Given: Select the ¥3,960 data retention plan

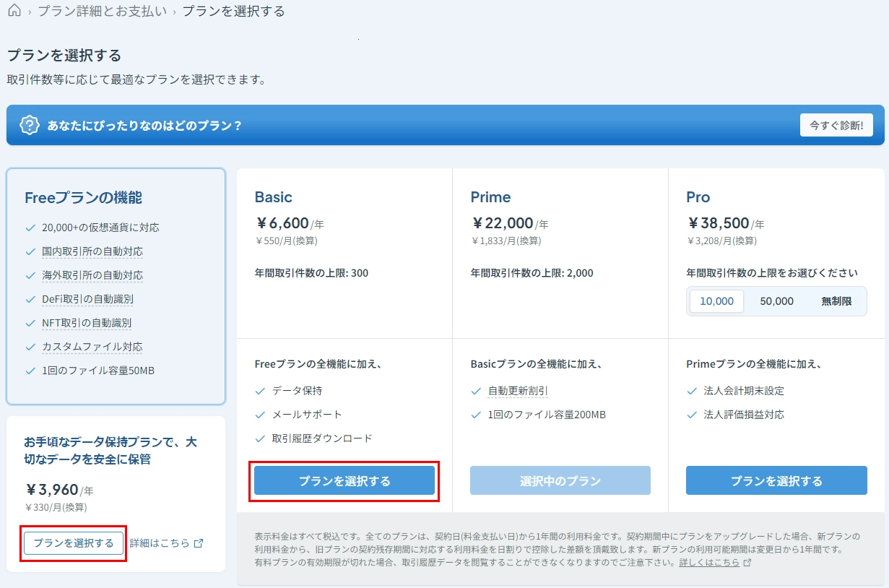Looking at the screenshot, I should [x=74, y=543].
